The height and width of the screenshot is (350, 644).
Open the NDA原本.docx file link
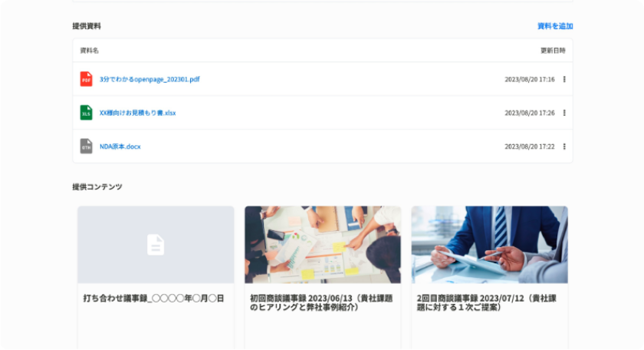pyautogui.click(x=120, y=147)
